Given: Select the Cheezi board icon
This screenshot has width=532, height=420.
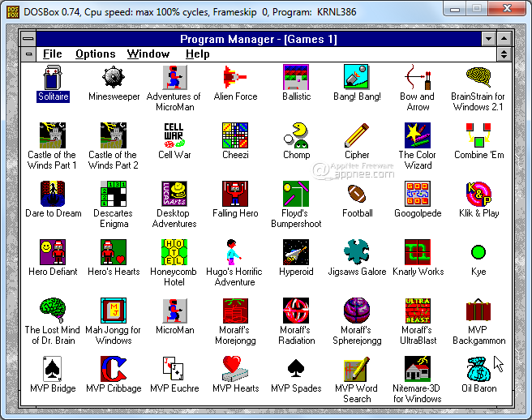Looking at the screenshot, I should 235,135.
